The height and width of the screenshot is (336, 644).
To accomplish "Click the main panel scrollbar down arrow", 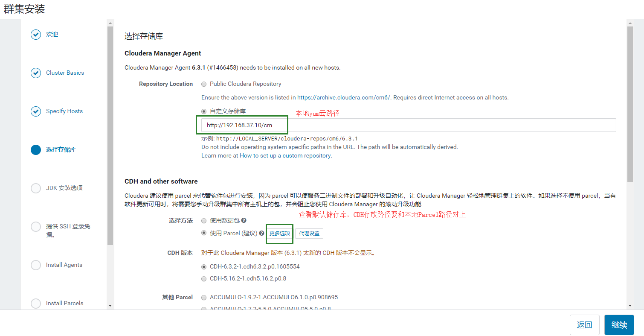I will pos(630,306).
